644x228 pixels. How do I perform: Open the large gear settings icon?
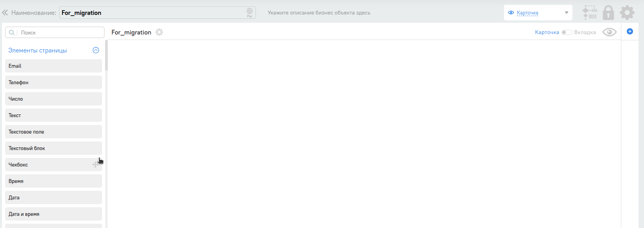tap(627, 13)
